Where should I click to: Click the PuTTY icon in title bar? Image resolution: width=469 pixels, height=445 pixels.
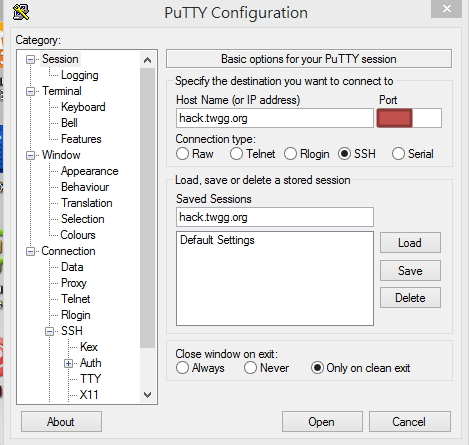21,13
